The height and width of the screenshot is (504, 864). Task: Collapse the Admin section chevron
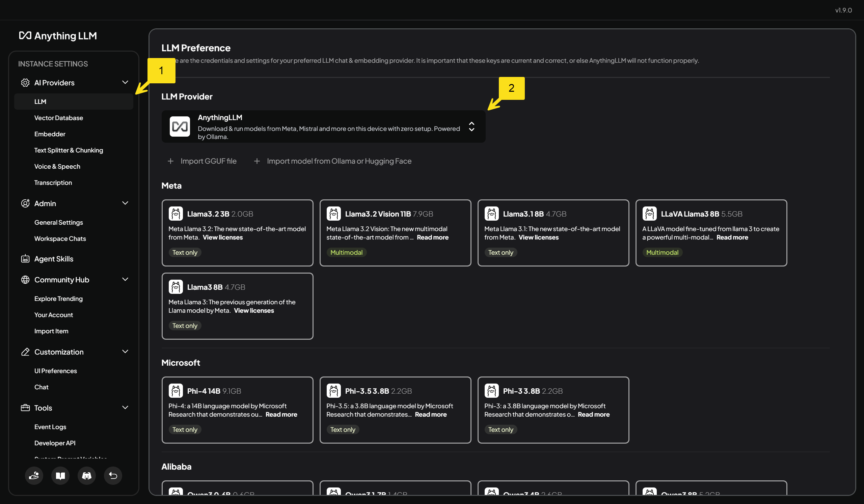pyautogui.click(x=125, y=203)
